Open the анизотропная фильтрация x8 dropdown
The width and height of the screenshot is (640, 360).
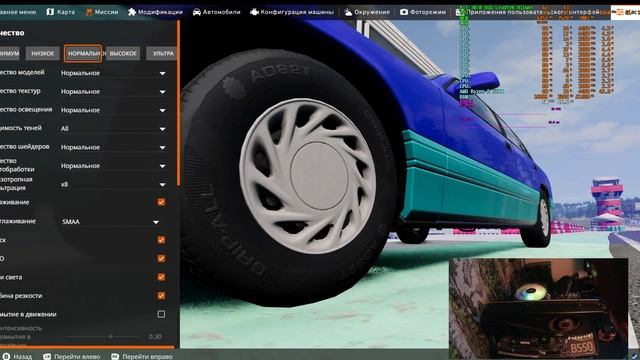(113, 184)
